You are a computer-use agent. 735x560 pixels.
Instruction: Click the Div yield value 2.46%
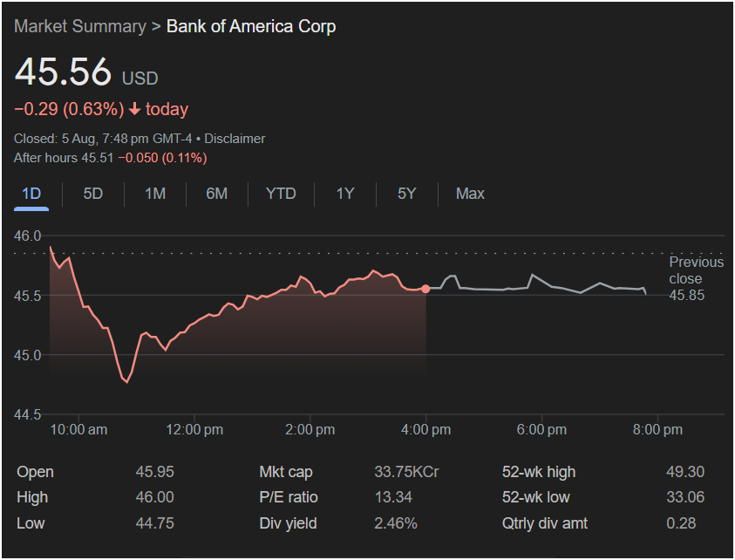[x=396, y=523]
